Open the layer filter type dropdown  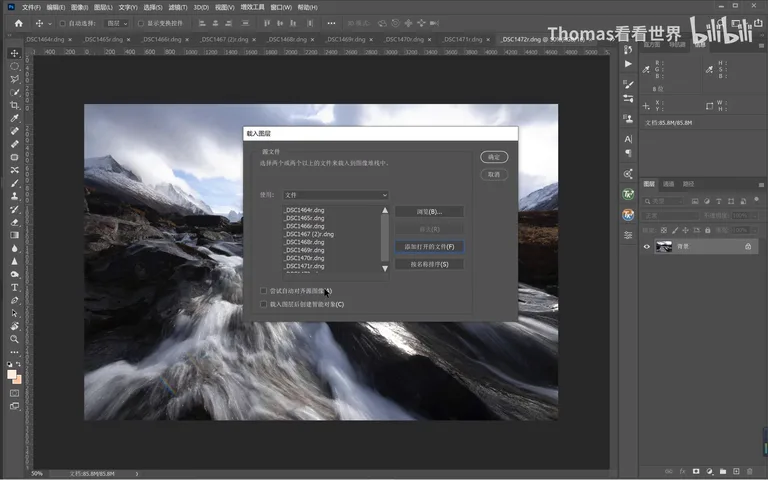coord(664,201)
